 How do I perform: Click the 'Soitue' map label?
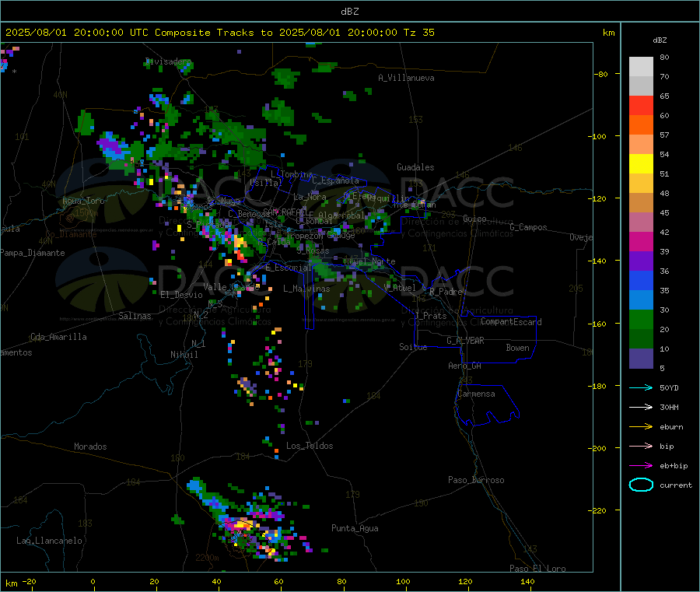pyautogui.click(x=413, y=346)
